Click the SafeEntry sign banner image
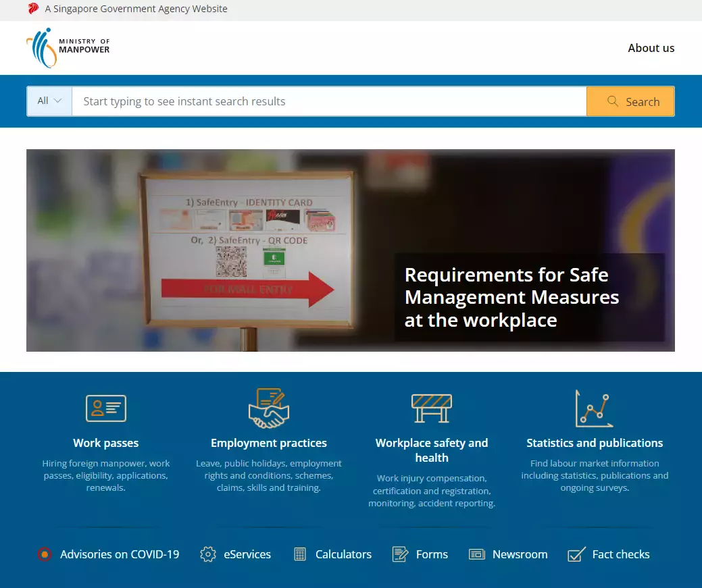 point(247,250)
